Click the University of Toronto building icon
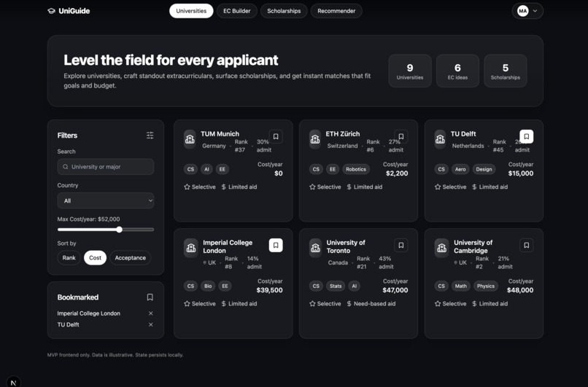 click(x=316, y=248)
